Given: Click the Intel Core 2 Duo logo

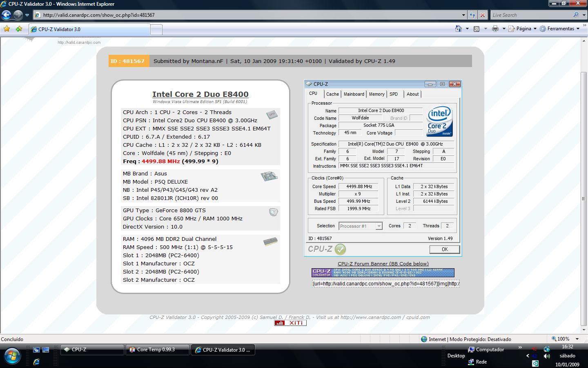Looking at the screenshot, I should pyautogui.click(x=440, y=121).
